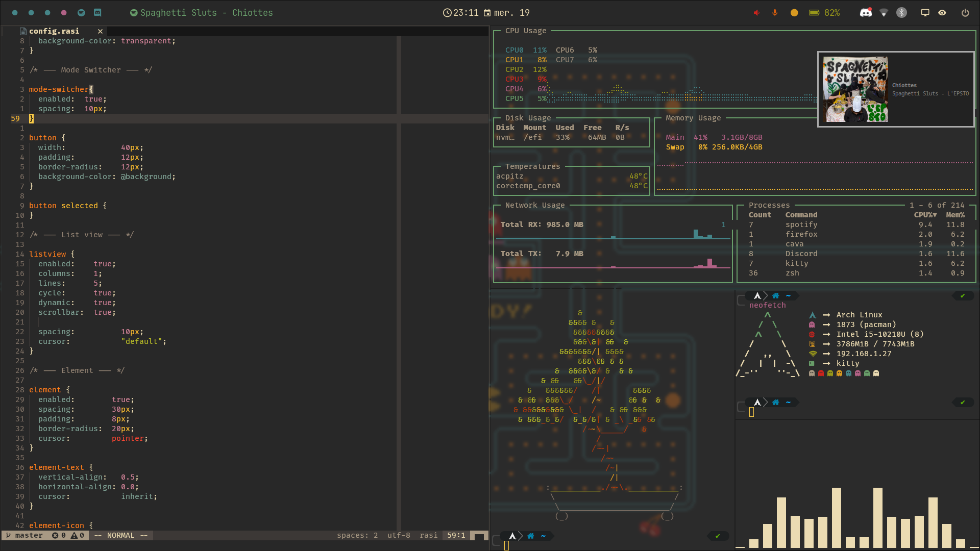Select the pink workspace dot
Viewport: 980px width, 551px height.
click(64, 13)
